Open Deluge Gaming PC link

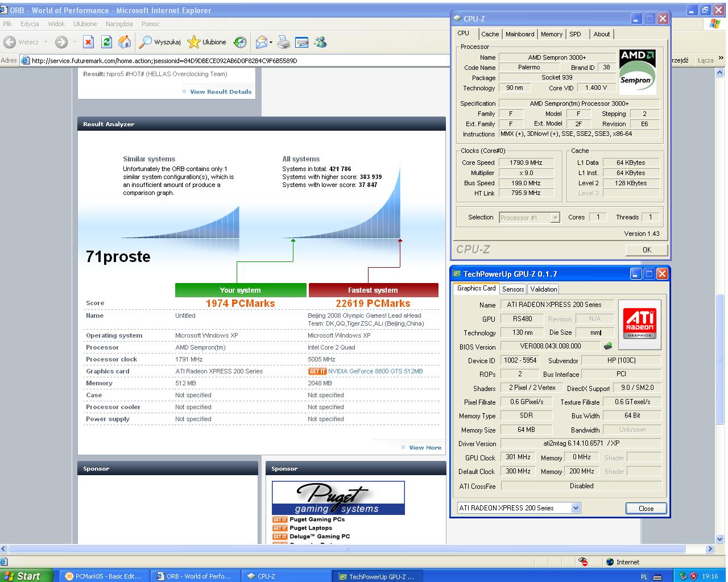(320, 537)
